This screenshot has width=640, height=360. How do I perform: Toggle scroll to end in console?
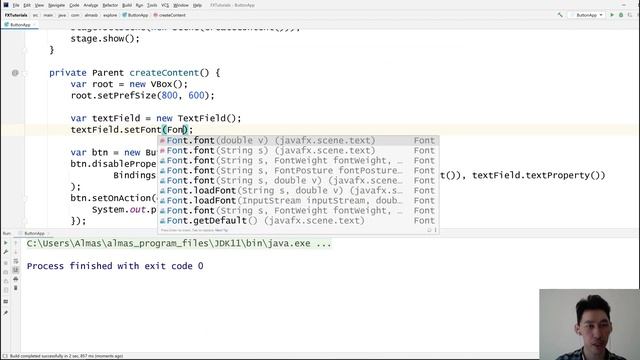[x=16, y=270]
